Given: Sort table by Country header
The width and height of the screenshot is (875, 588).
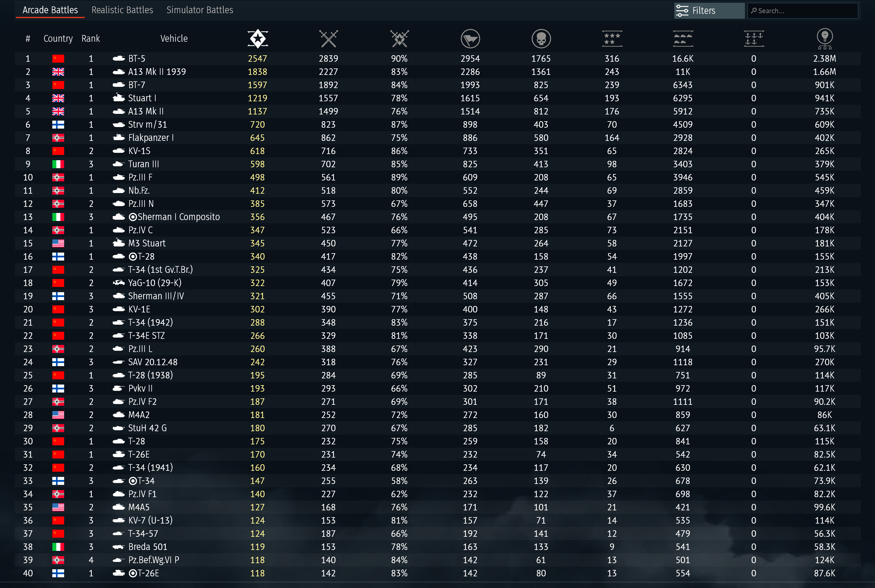Looking at the screenshot, I should [x=58, y=39].
